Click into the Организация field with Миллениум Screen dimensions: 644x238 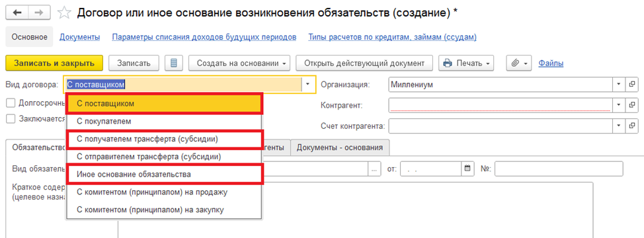(x=501, y=85)
